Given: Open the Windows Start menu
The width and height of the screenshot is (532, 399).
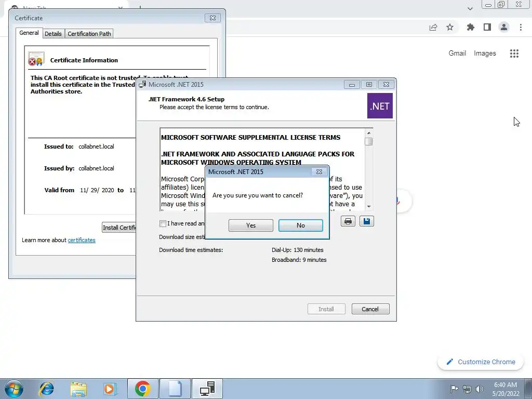Looking at the screenshot, I should pyautogui.click(x=14, y=389).
